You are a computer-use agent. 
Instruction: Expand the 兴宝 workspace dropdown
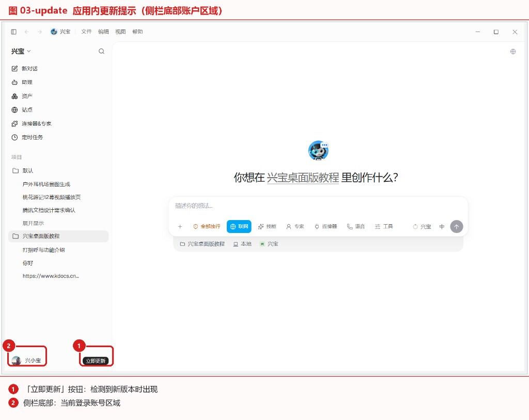tap(21, 51)
